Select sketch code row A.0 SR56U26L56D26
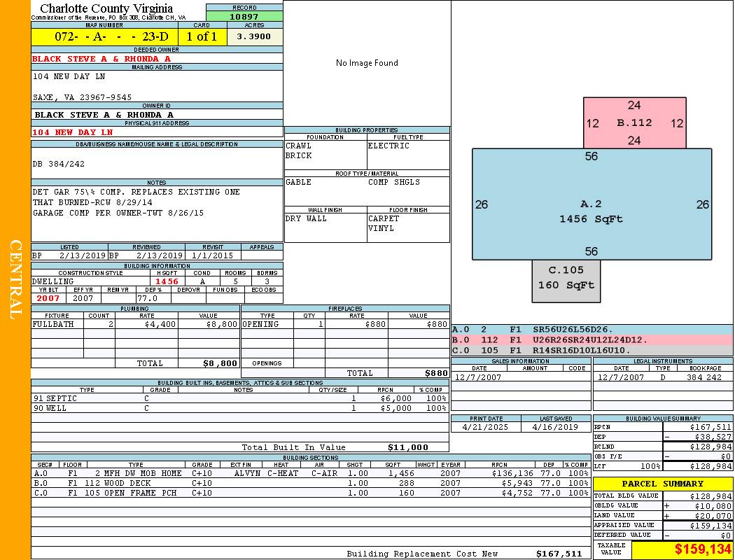The width and height of the screenshot is (735, 560). 592,330
